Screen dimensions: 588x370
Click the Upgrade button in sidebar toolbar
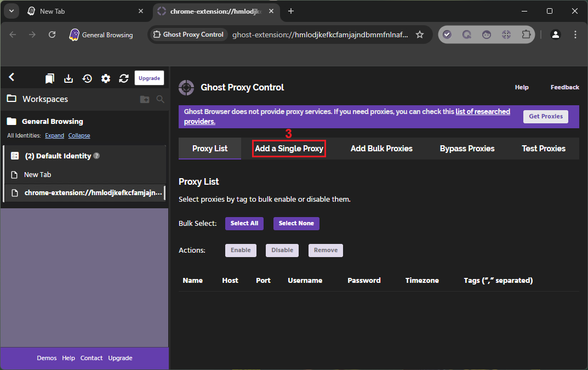click(149, 78)
